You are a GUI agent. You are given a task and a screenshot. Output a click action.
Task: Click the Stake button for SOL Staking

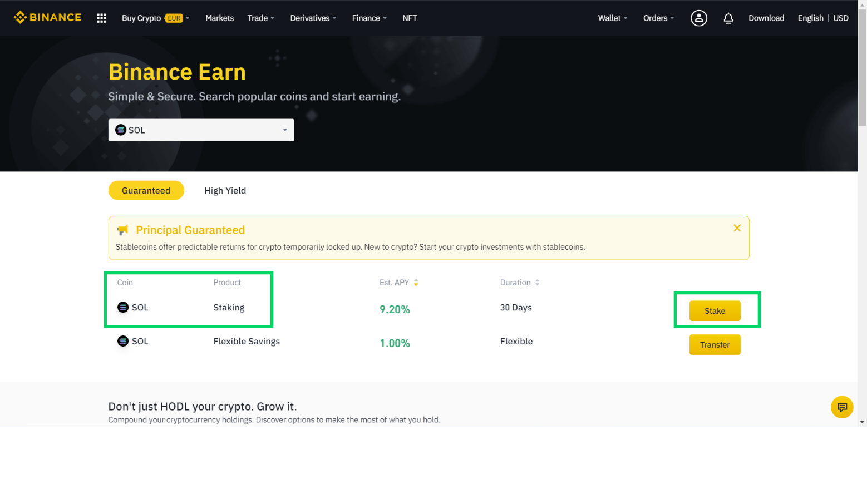click(715, 311)
